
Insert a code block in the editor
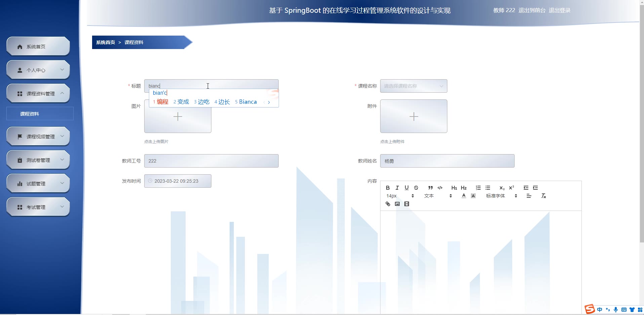(x=440, y=188)
